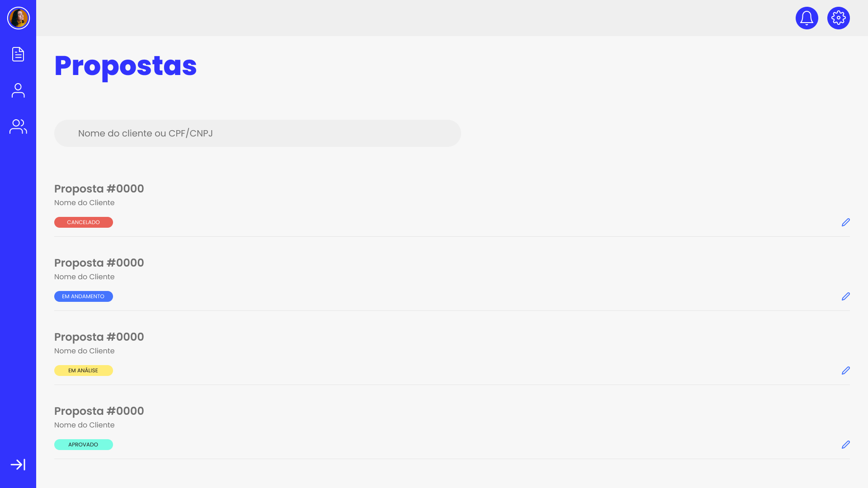
Task: Open the proposals document icon in sidebar
Action: tap(18, 54)
